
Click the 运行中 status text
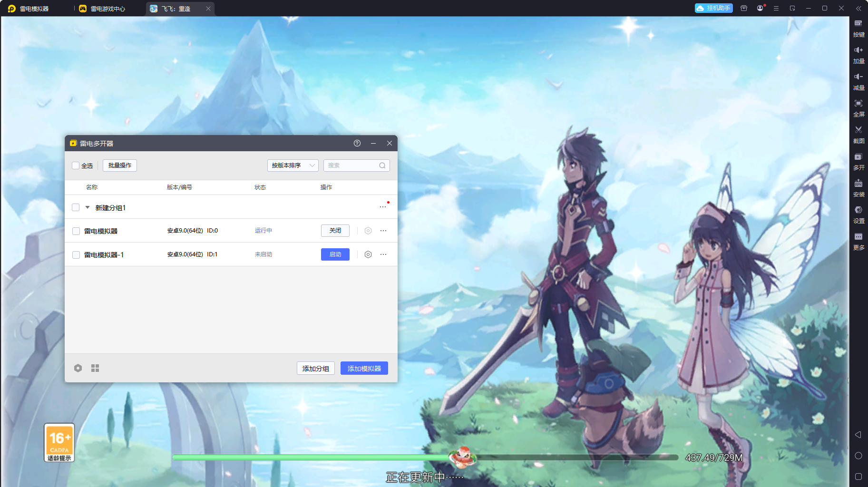coord(263,231)
